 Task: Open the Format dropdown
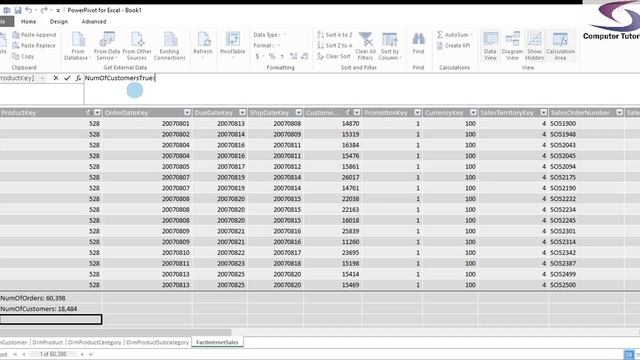(278, 46)
